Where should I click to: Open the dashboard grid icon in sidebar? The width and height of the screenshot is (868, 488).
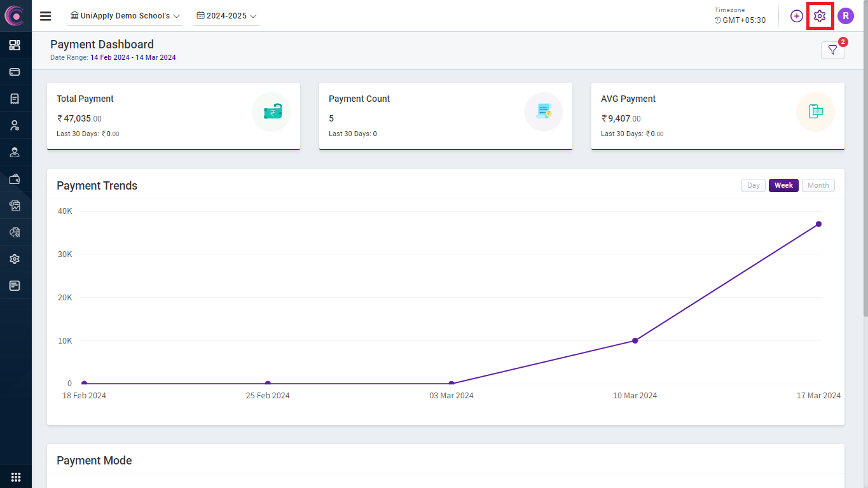[15, 45]
